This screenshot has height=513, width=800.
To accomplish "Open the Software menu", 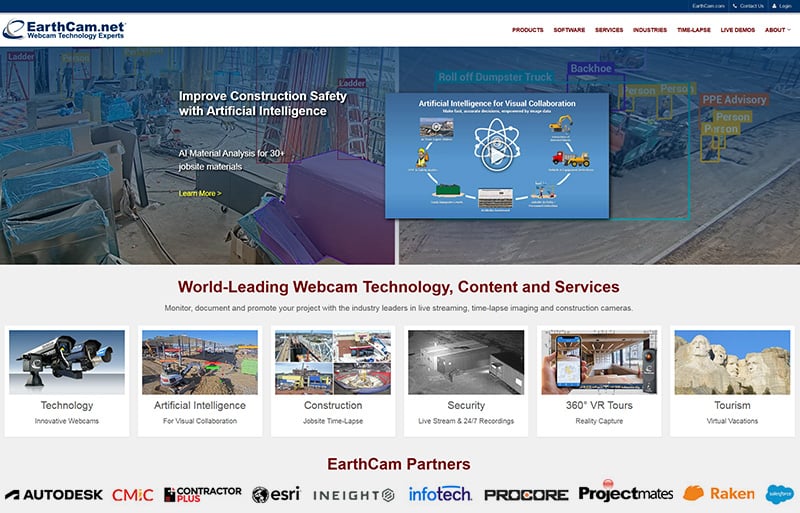I will 569,30.
